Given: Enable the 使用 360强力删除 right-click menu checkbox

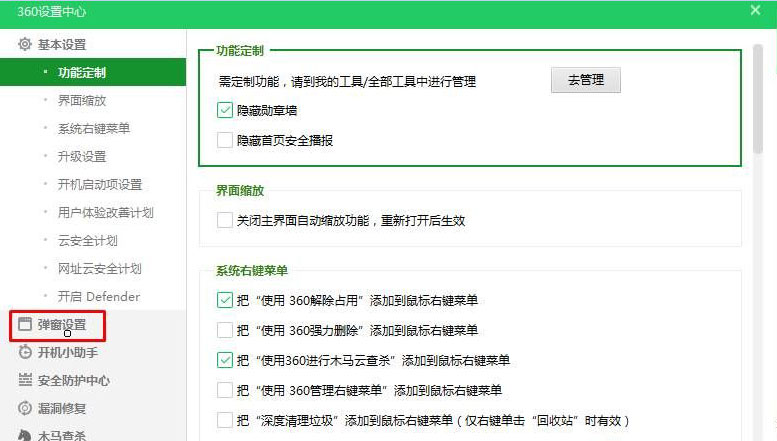Looking at the screenshot, I should coord(224,330).
